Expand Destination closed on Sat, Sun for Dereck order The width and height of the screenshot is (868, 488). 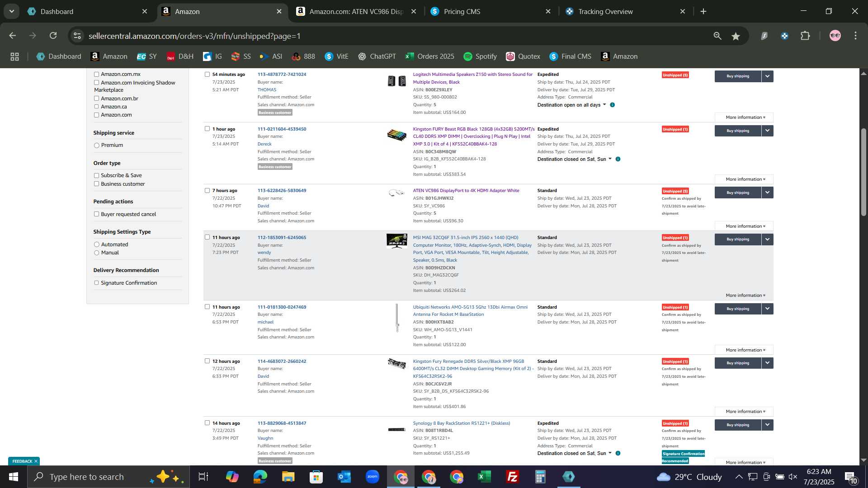575,159
